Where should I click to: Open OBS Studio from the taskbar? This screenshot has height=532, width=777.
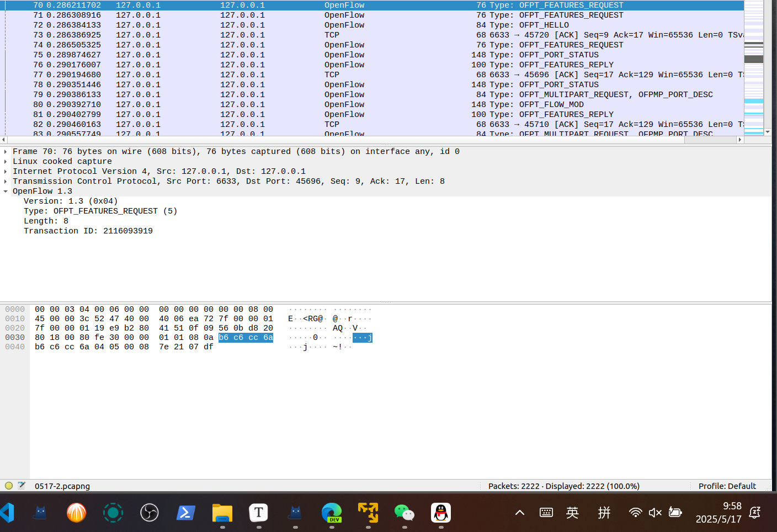[x=149, y=513]
